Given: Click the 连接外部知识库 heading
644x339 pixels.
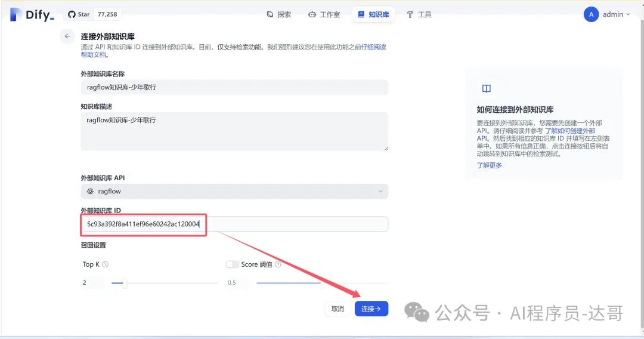Looking at the screenshot, I should click(107, 36).
